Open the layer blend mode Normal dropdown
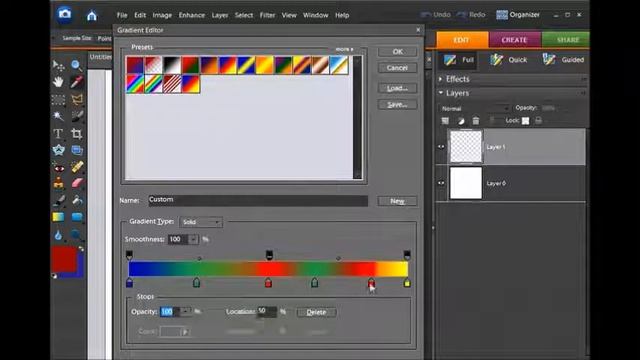The image size is (640, 360). coord(475,109)
